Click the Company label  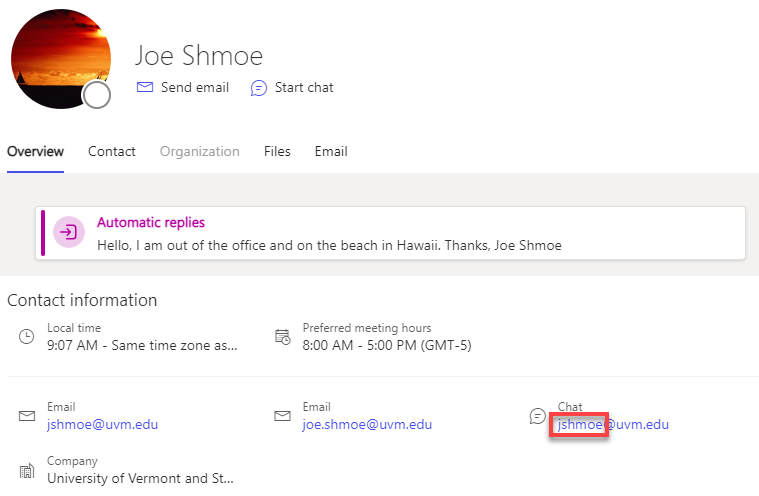[x=72, y=461]
